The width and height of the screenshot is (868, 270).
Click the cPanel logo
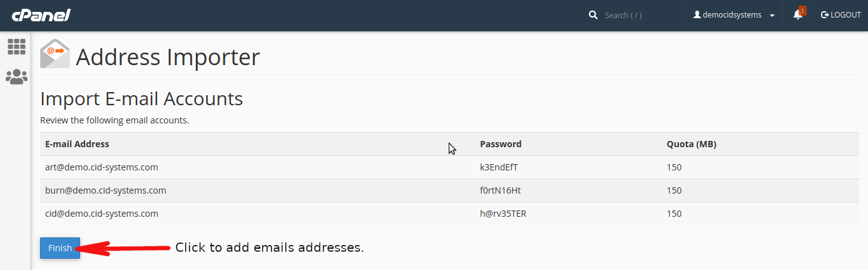point(41,14)
